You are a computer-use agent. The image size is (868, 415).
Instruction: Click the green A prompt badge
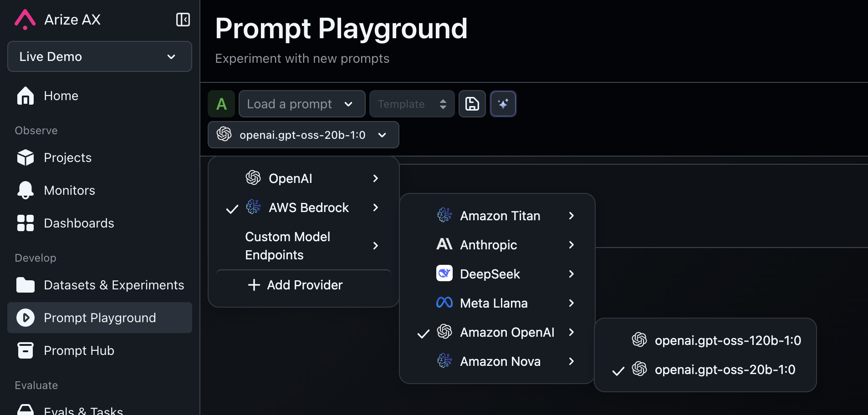click(x=221, y=104)
